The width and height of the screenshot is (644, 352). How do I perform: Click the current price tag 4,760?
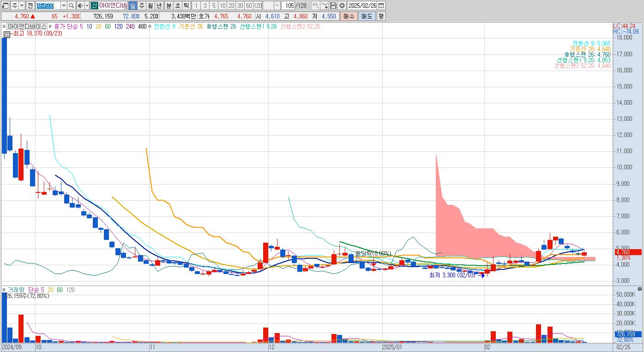[627, 252]
